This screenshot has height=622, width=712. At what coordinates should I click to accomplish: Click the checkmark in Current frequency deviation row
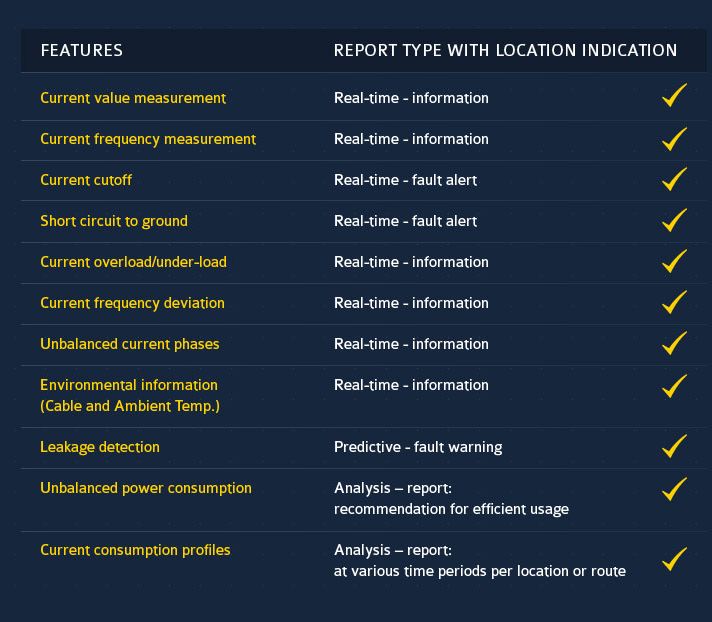click(674, 302)
